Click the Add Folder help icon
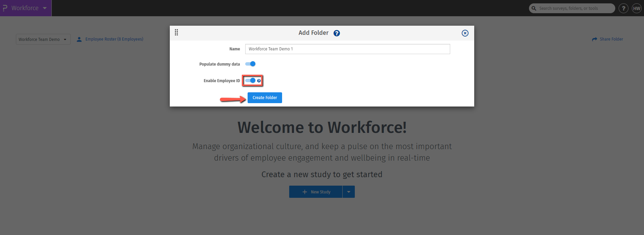The height and width of the screenshot is (235, 644). pos(337,33)
